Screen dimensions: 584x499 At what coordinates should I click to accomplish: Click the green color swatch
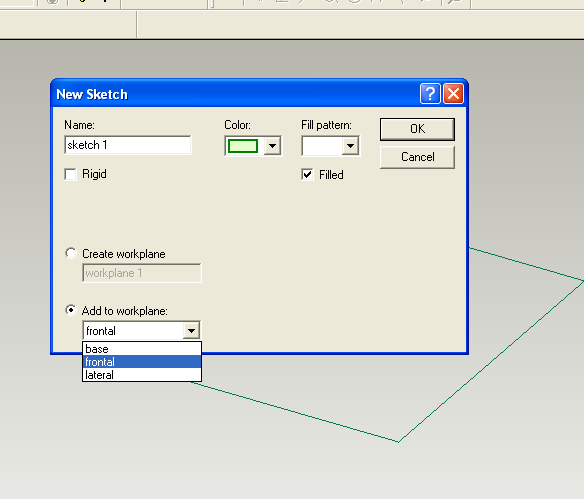pos(243,146)
